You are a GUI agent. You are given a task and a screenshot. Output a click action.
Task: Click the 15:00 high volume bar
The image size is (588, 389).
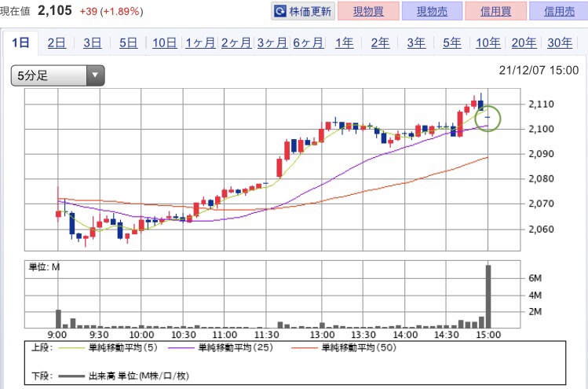click(488, 296)
